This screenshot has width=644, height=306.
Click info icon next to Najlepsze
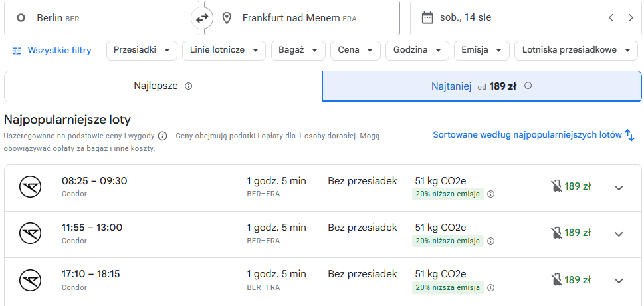coord(189,86)
